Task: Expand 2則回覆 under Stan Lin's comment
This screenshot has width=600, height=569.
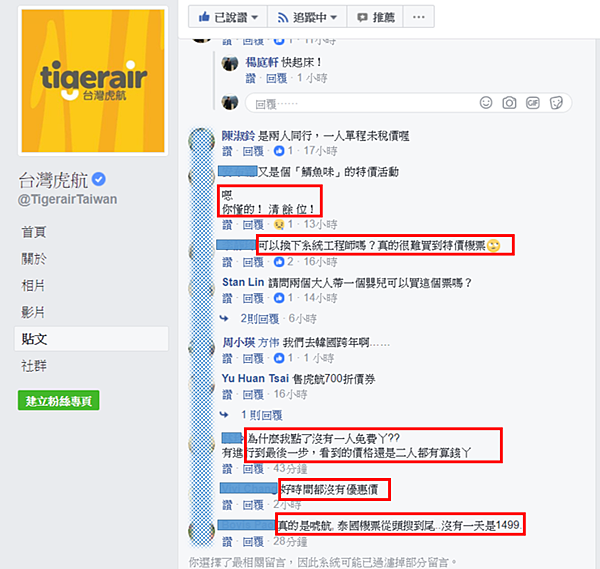Action: (259, 318)
